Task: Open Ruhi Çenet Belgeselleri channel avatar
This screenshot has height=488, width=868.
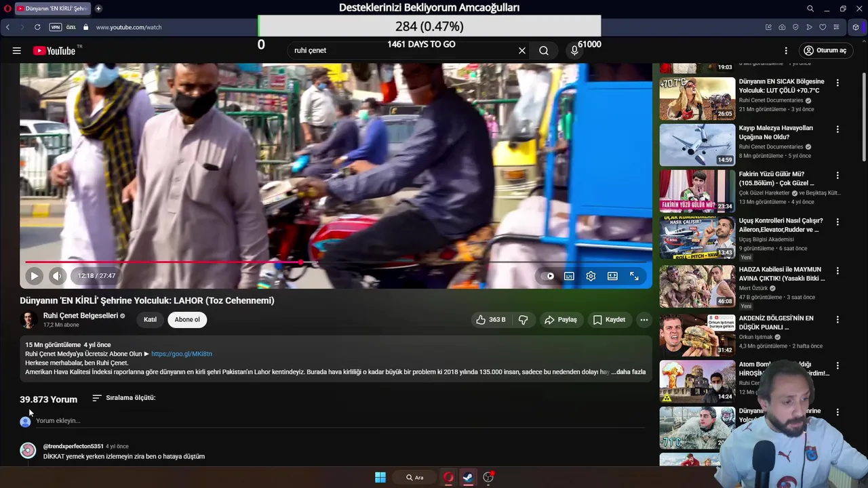Action: click(x=28, y=320)
